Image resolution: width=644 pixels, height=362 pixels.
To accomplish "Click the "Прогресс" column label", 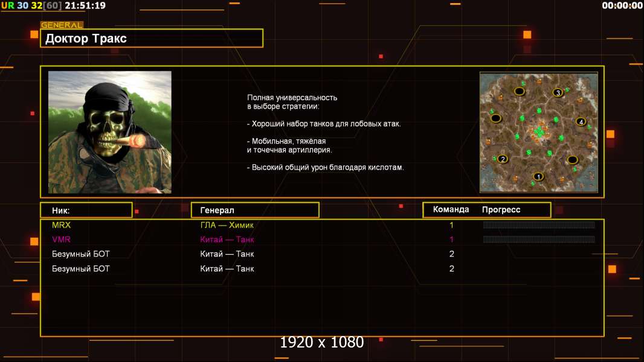I will [x=501, y=209].
